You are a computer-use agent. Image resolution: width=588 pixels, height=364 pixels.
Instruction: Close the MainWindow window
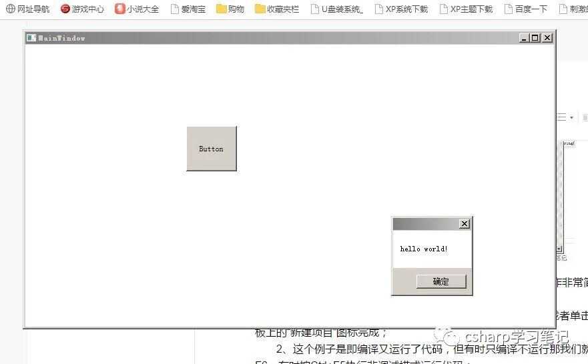pyautogui.click(x=547, y=38)
